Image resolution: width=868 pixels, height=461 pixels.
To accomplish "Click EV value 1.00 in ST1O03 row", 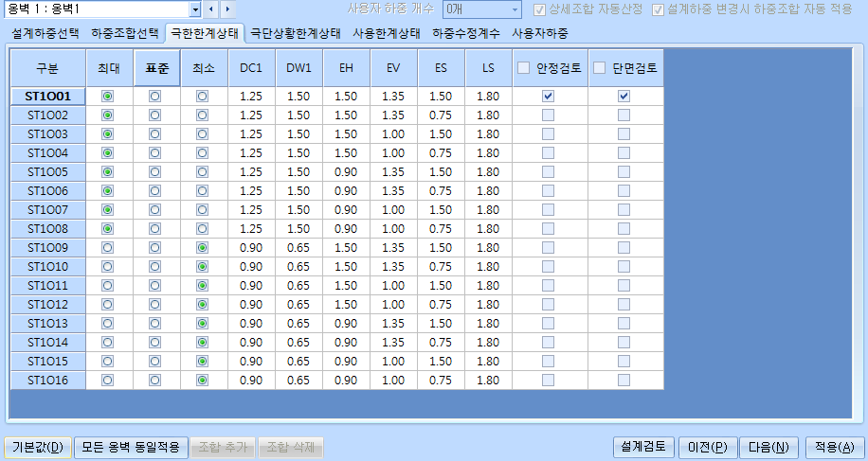I will 393,133.
